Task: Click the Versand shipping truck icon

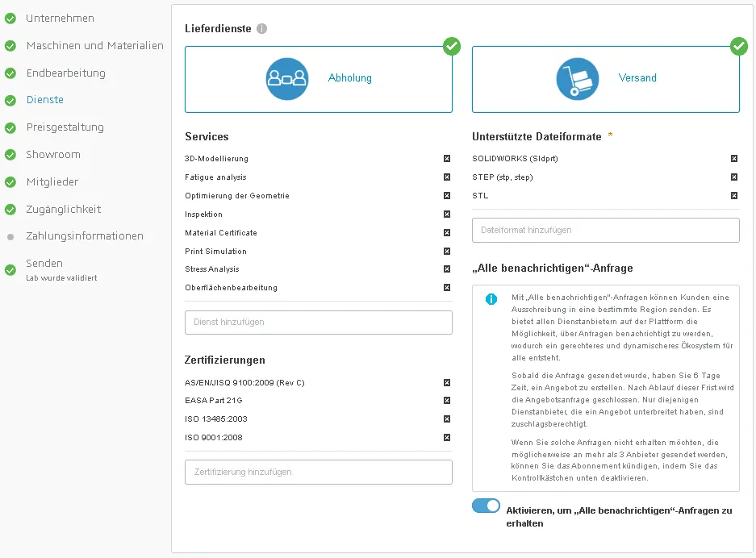Action: [576, 77]
